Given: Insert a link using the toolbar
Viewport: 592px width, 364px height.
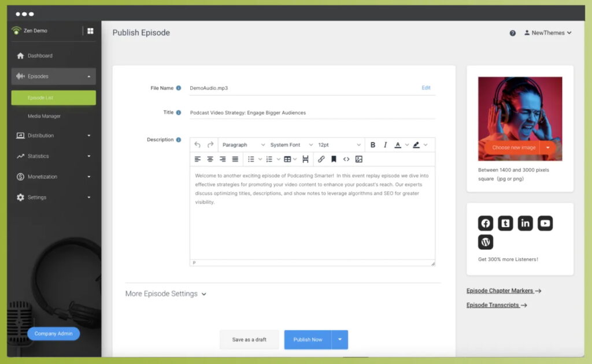Looking at the screenshot, I should (x=321, y=159).
